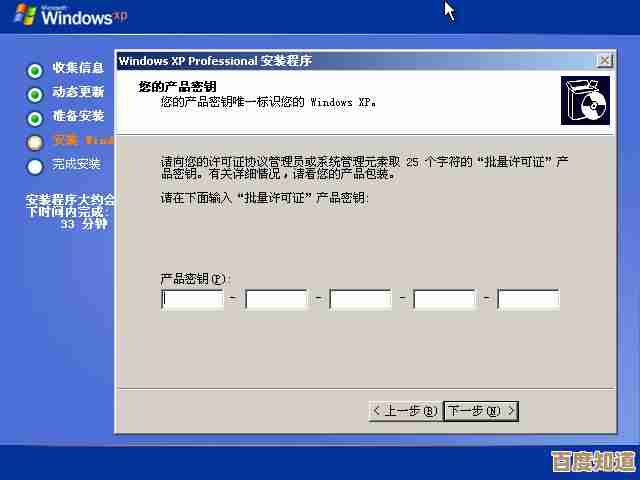Click the 33 分钟 remaining time text
The image size is (640, 480).
(84, 224)
